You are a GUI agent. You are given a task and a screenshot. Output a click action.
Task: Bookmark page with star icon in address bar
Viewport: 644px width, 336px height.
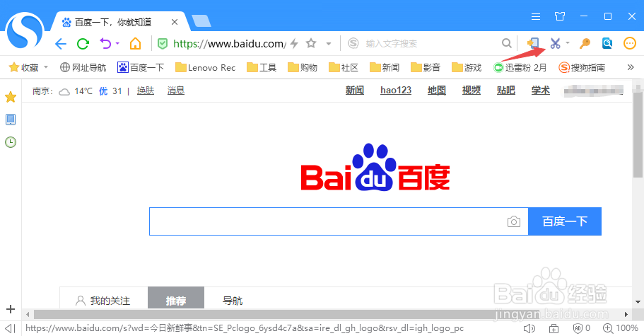click(x=311, y=43)
